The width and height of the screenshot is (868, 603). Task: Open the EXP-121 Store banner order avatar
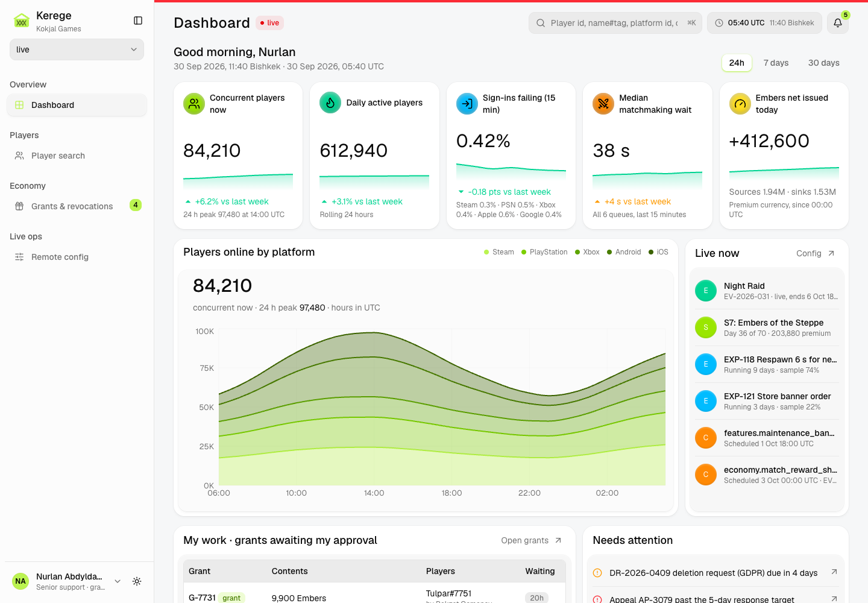(706, 401)
